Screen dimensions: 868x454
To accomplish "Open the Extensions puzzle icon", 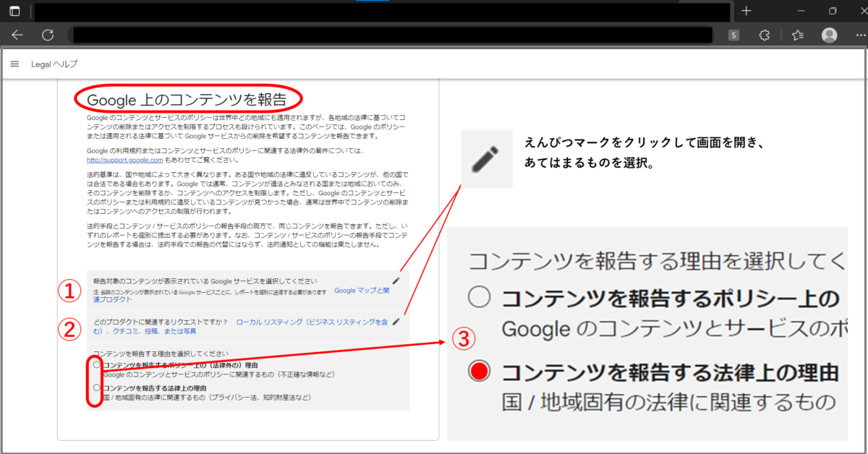I will point(765,35).
